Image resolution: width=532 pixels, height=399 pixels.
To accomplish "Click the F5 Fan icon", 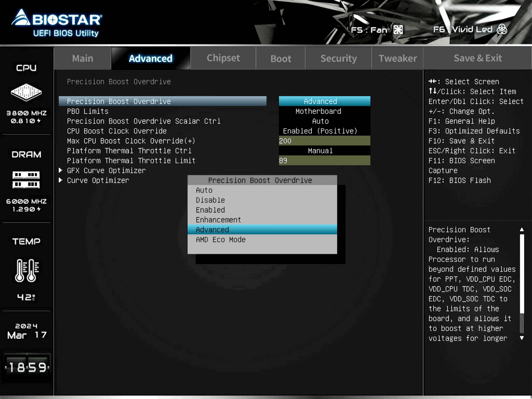I will (x=398, y=30).
